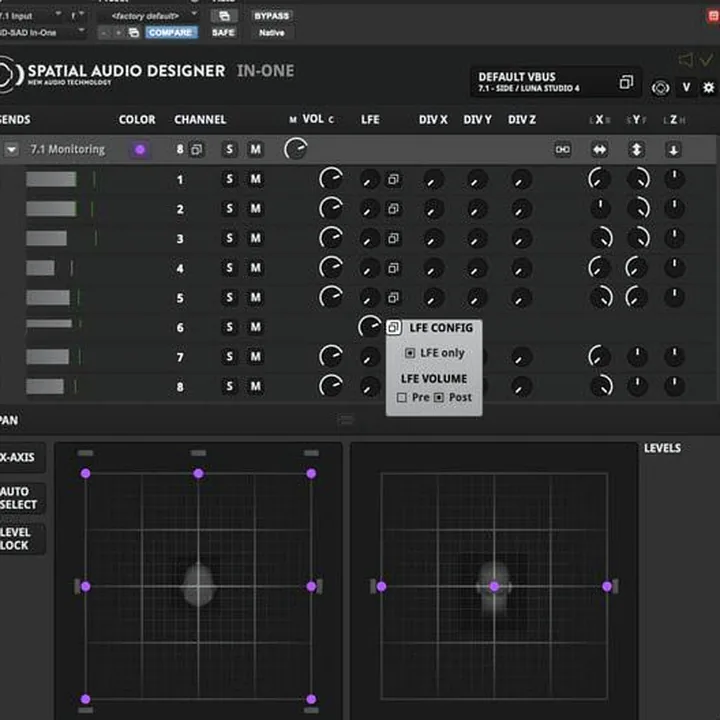
Task: Open LFE config icon for channel 2
Action: tap(393, 209)
